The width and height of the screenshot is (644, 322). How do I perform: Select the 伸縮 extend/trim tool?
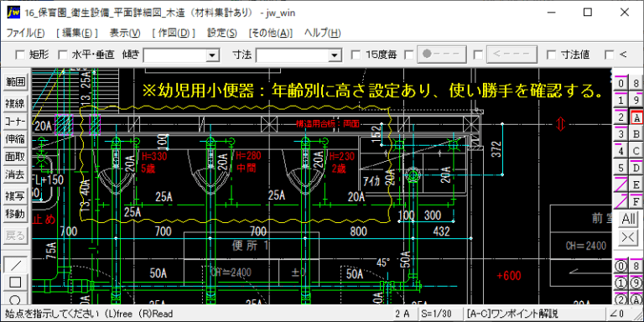[x=15, y=139]
